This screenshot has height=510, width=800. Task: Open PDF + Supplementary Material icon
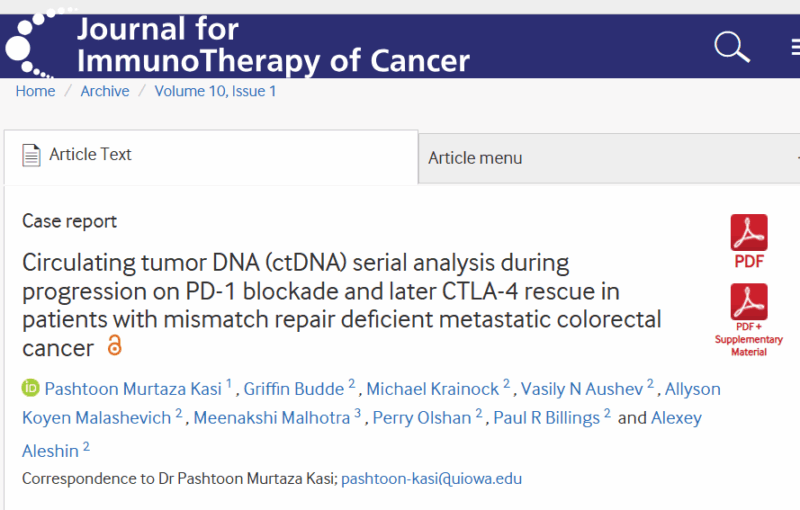(748, 320)
